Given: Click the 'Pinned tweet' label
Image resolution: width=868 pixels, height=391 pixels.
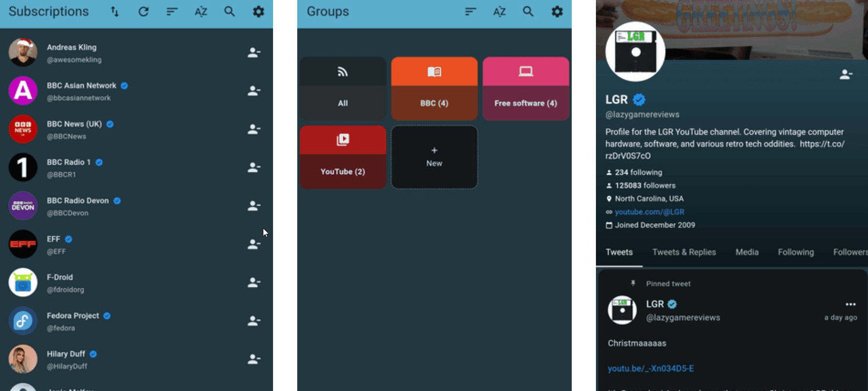Looking at the screenshot, I should (x=668, y=284).
